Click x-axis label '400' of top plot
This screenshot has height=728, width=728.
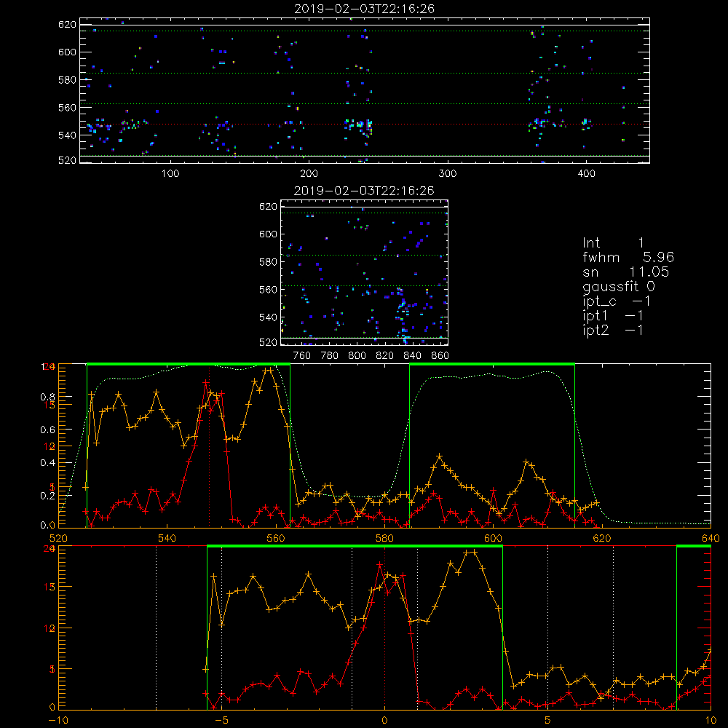click(586, 174)
